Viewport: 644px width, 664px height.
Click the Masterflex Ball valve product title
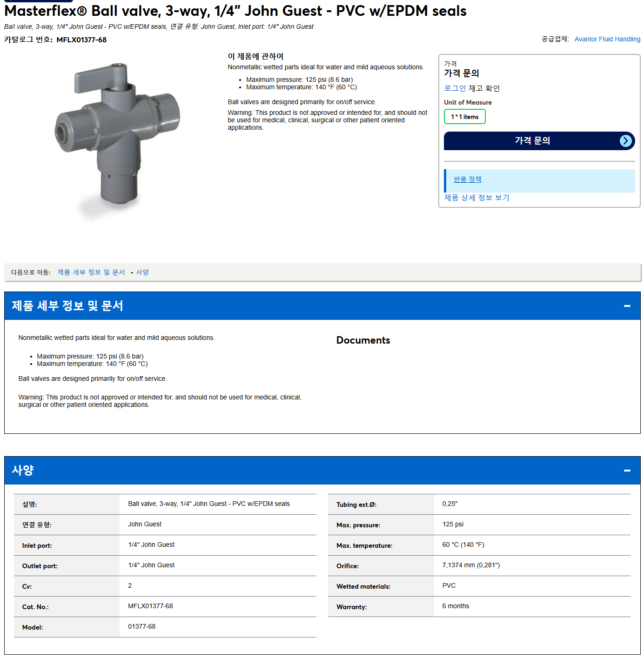pos(235,11)
